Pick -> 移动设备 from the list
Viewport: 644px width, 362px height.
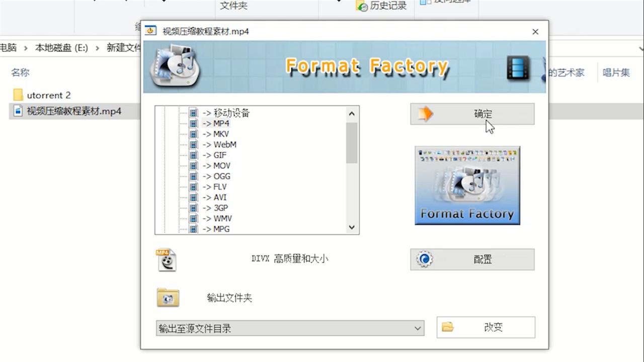pyautogui.click(x=226, y=113)
